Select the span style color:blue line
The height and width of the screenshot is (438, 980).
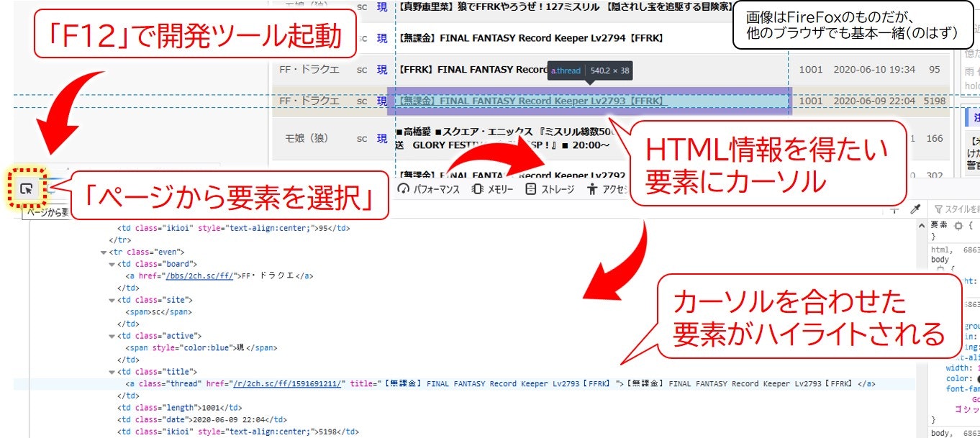pyautogui.click(x=201, y=348)
